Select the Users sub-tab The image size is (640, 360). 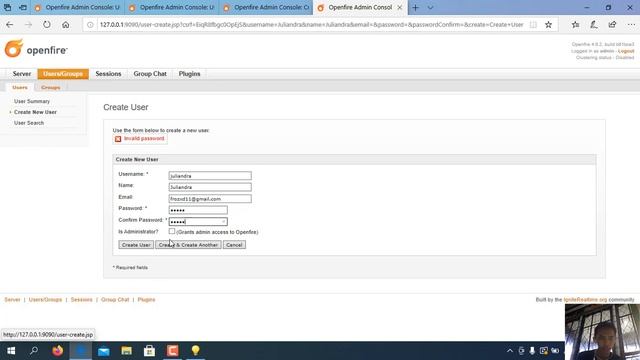point(20,87)
